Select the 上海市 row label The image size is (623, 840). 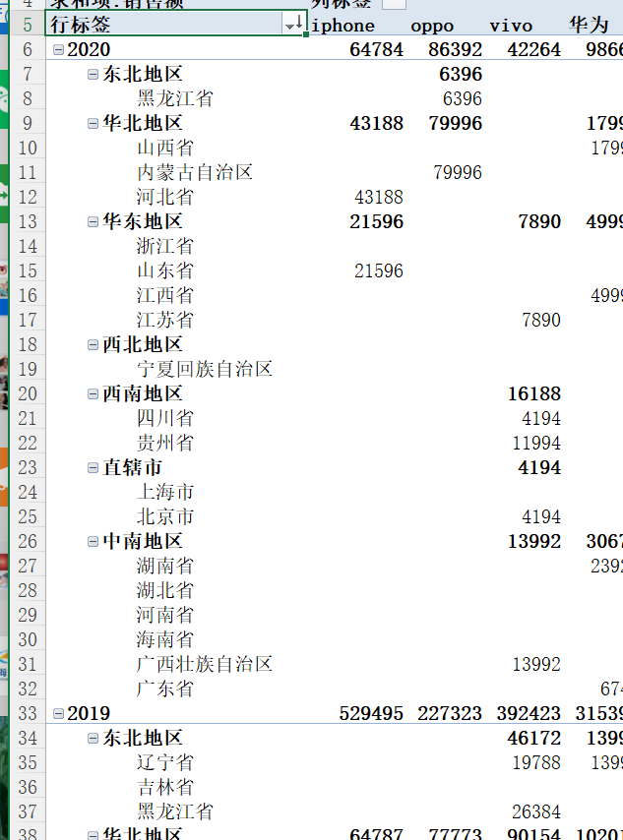click(x=164, y=493)
